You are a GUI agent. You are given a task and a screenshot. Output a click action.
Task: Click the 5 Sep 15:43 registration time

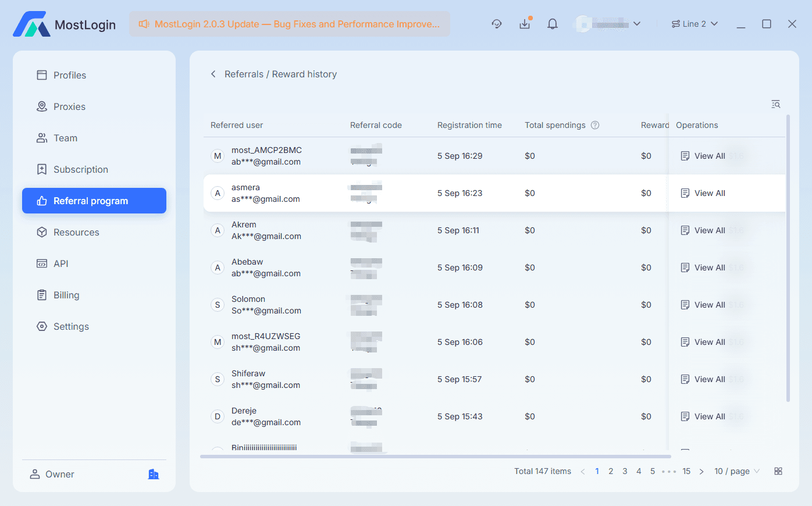point(460,416)
